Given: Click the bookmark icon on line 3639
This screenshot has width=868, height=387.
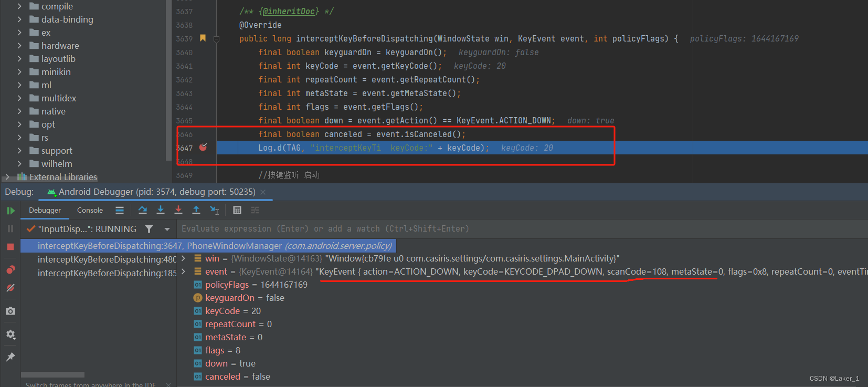Looking at the screenshot, I should click(x=203, y=38).
